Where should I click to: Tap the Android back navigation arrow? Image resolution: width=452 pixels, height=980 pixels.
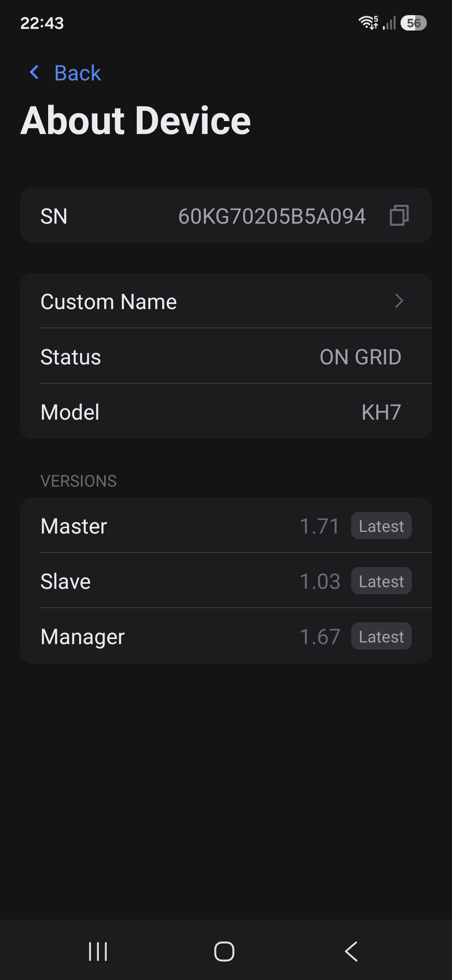point(351,952)
